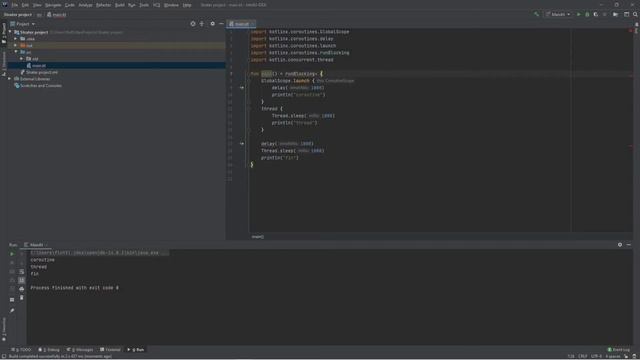Open the Refactor menu
640x360 pixels.
coord(103,5)
